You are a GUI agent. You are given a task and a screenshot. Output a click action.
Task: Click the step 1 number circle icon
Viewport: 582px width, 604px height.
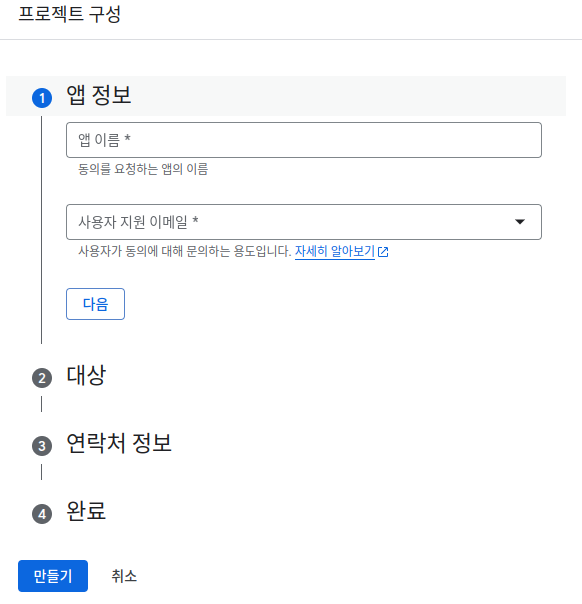[x=42, y=98]
